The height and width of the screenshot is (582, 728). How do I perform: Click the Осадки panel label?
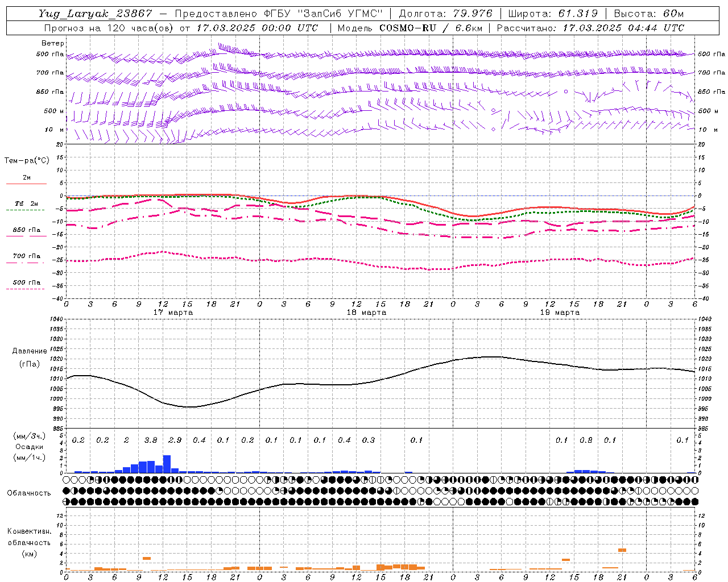(30, 447)
